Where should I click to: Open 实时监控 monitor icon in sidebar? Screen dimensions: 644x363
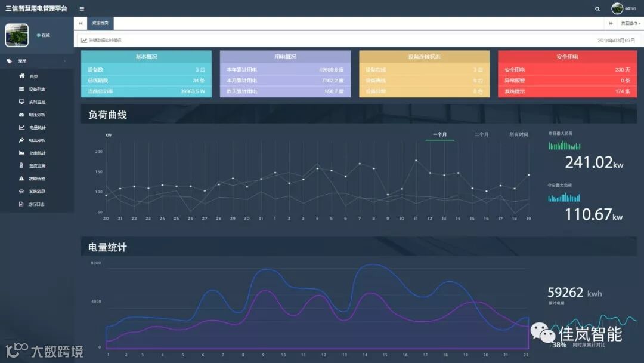point(21,101)
